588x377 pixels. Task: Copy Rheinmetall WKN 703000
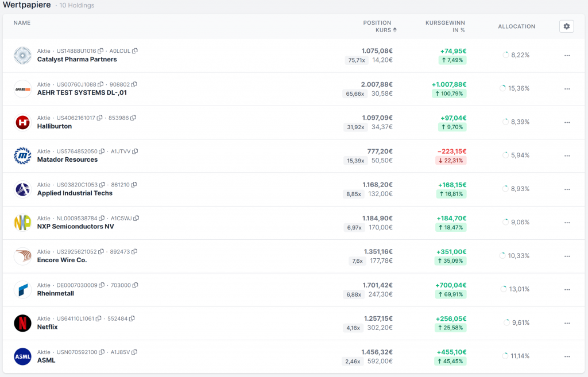[x=135, y=285]
